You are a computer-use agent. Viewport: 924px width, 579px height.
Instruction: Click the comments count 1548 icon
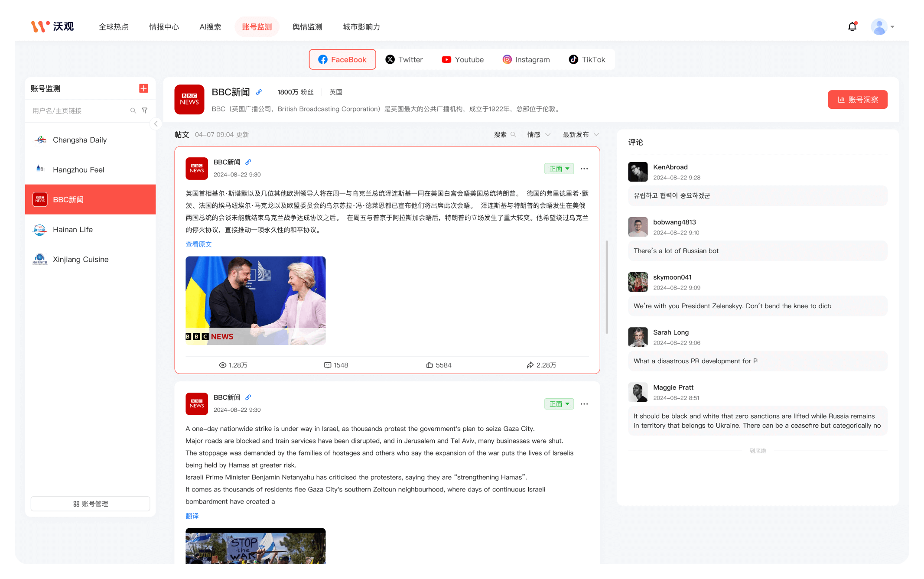coord(328,365)
